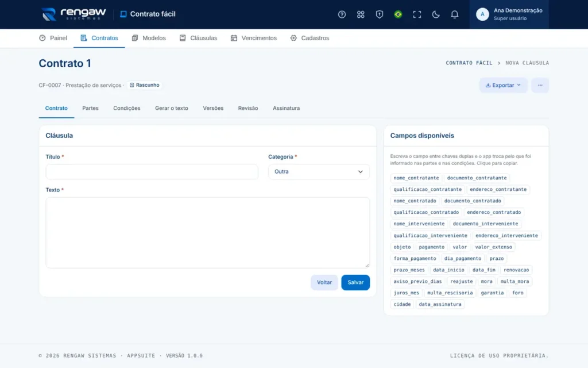
Task: Copy the garantia field chip
Action: coord(492,293)
